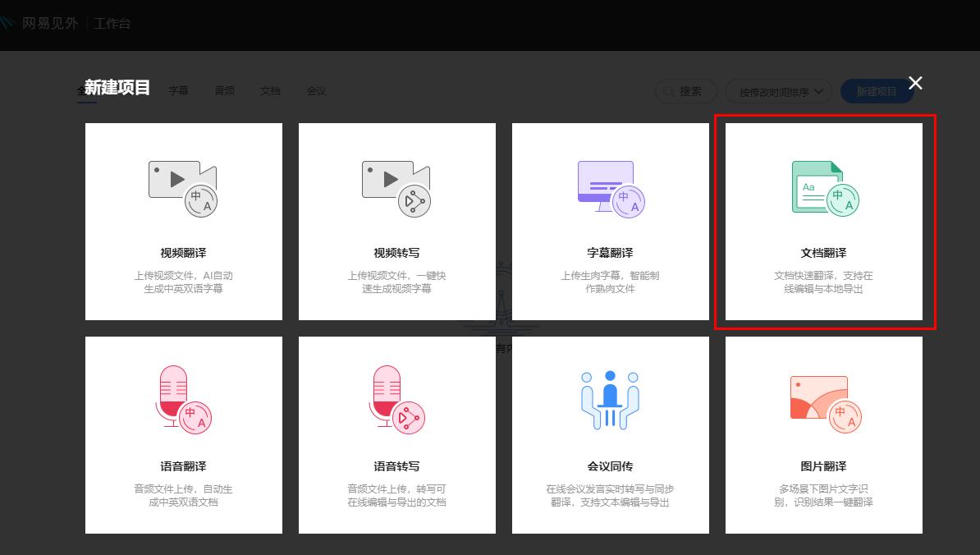Switch to the 音频 tab
This screenshot has height=555, width=980.
(x=224, y=91)
